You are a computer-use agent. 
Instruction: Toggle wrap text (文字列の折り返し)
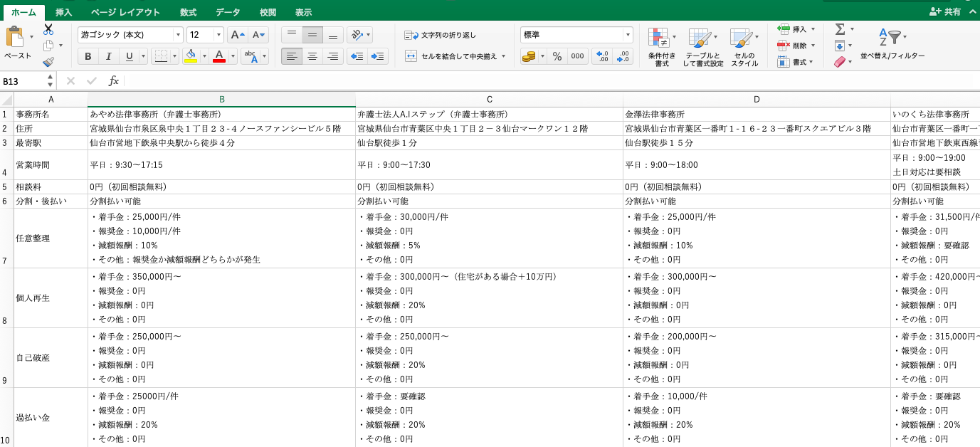coord(441,35)
